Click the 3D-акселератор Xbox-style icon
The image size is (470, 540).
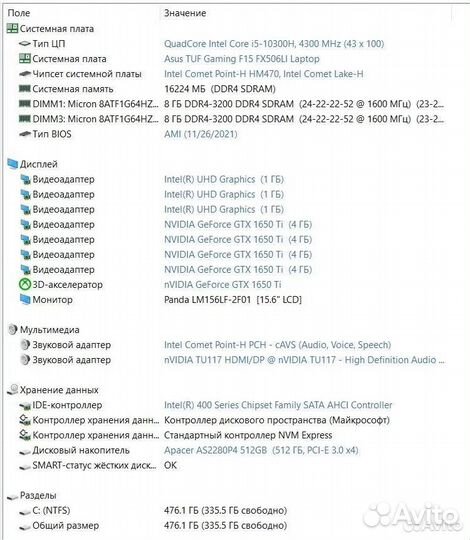(x=25, y=284)
